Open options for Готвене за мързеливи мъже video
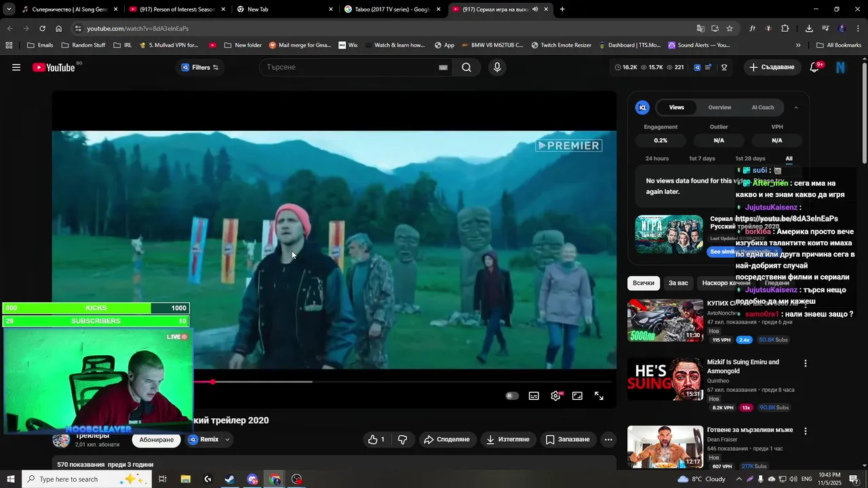Viewport: 868px width, 488px height. coord(806,431)
